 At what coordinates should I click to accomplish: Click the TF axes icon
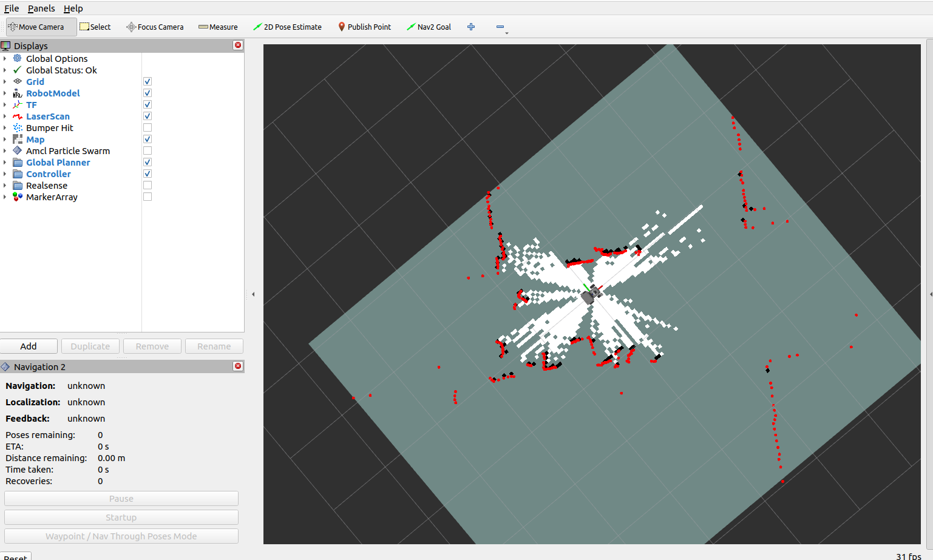(18, 104)
